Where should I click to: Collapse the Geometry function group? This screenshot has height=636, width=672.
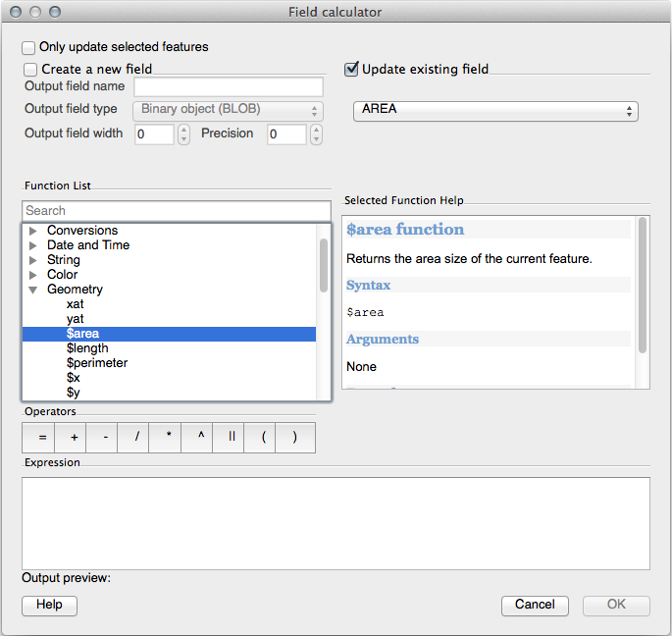tap(33, 290)
